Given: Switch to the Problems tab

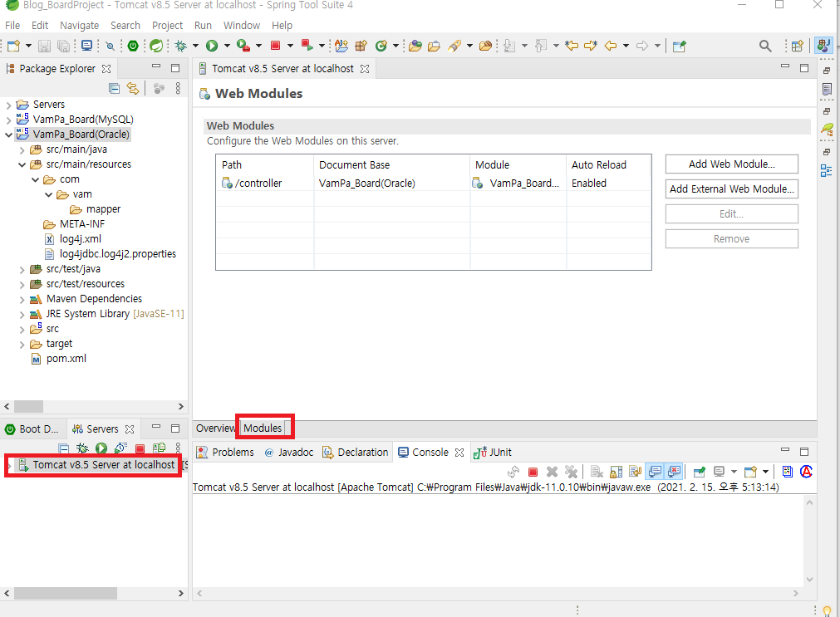Looking at the screenshot, I should [225, 452].
